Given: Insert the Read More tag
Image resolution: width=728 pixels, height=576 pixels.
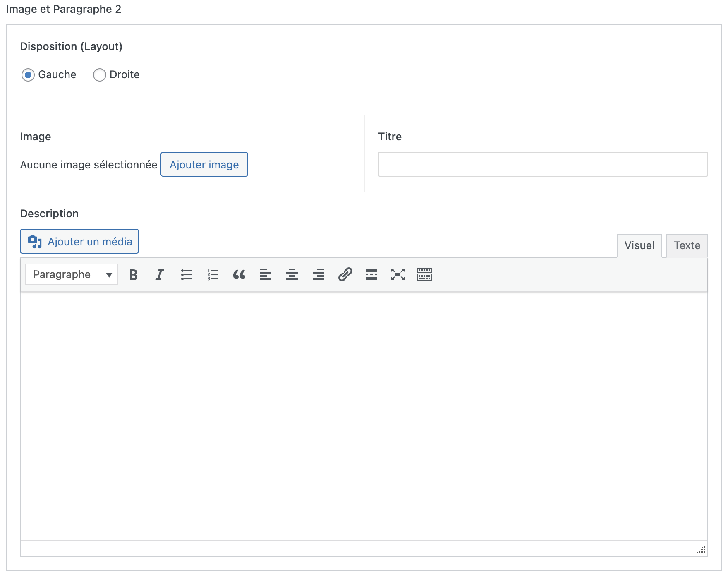Looking at the screenshot, I should (371, 275).
